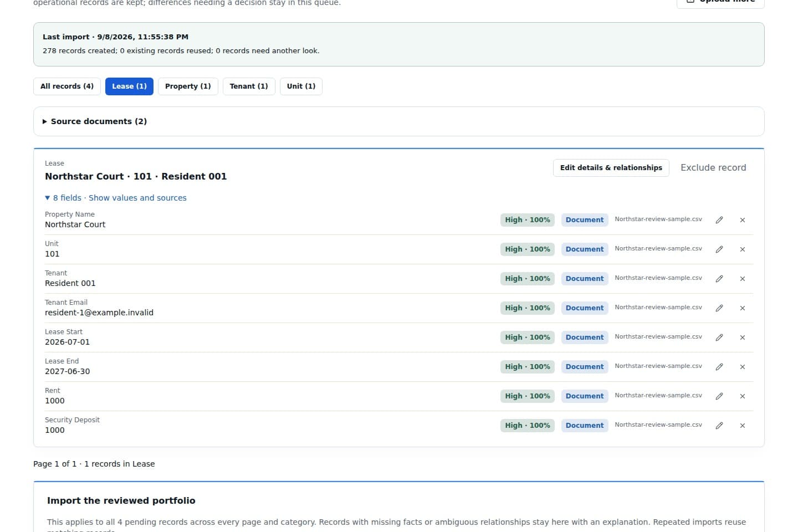Select the Lease (1) tab
The image size is (798, 532).
(x=129, y=86)
